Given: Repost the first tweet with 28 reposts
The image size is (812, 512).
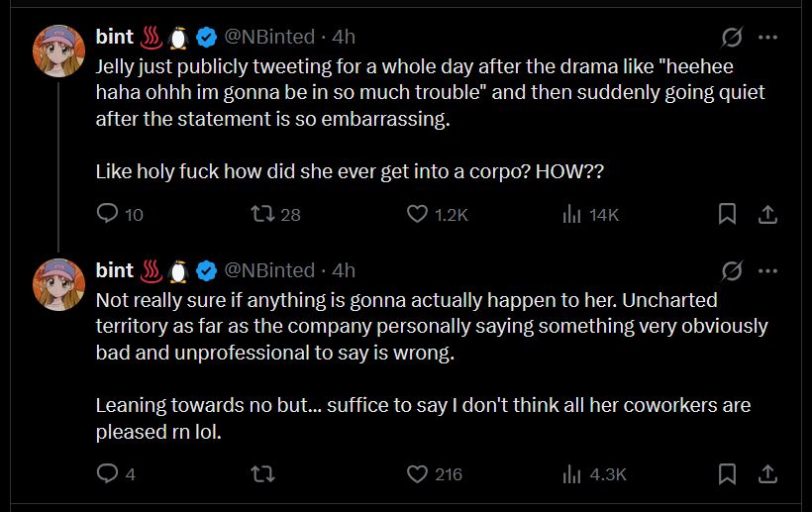Looking at the screenshot, I should tap(264, 214).
